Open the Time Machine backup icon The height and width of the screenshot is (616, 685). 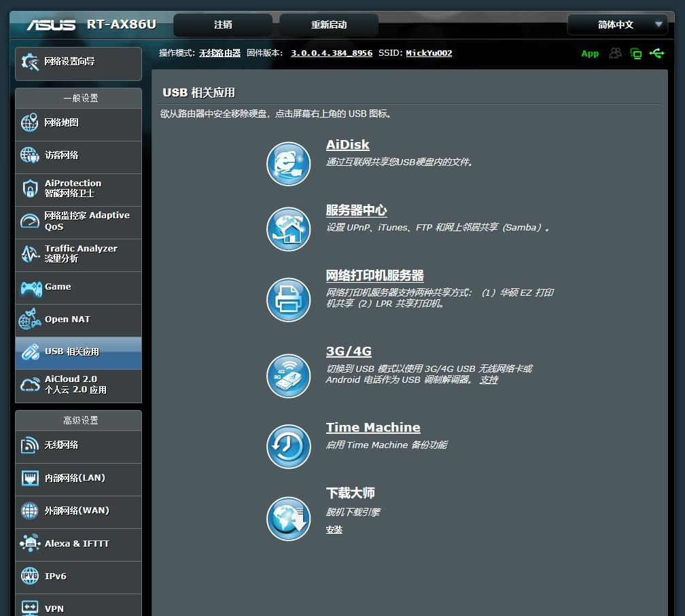pos(288,447)
